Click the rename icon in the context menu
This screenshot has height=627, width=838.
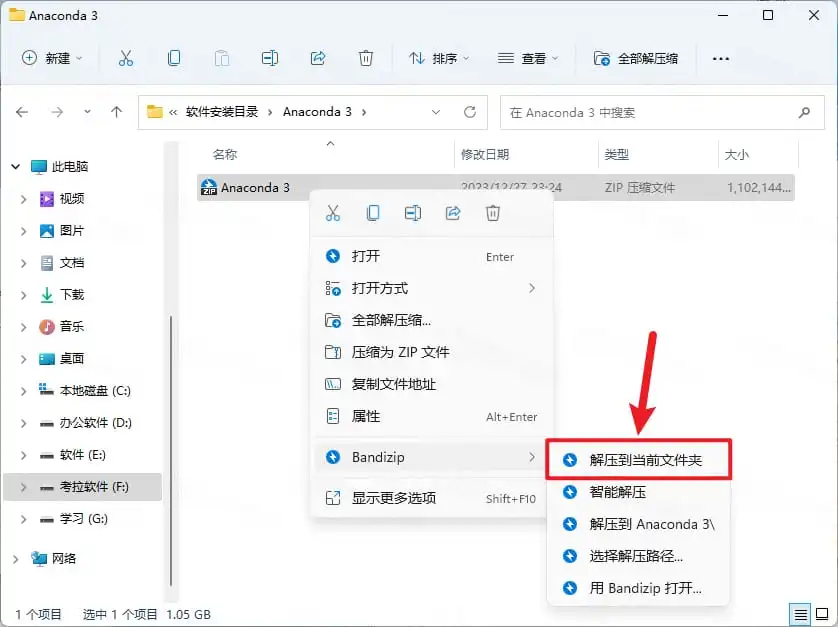click(413, 213)
